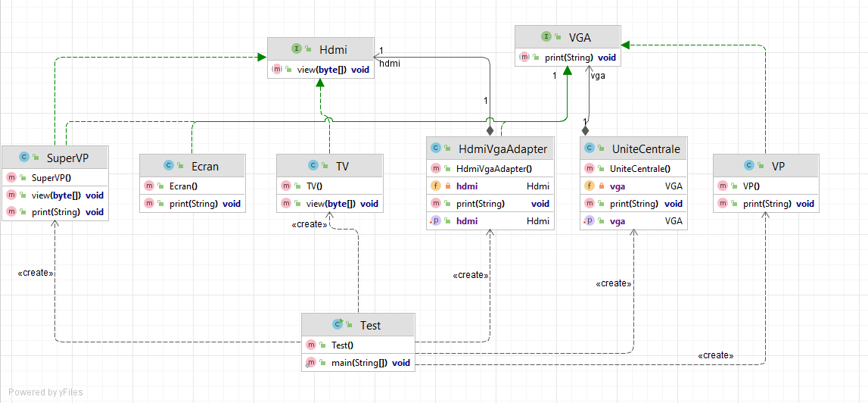This screenshot has width=868, height=403.
Task: Select the Ecran() constructor row
Action: coord(192,186)
